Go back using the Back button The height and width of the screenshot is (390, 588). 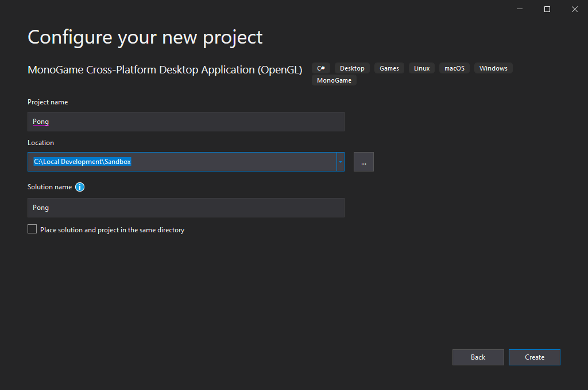point(478,357)
